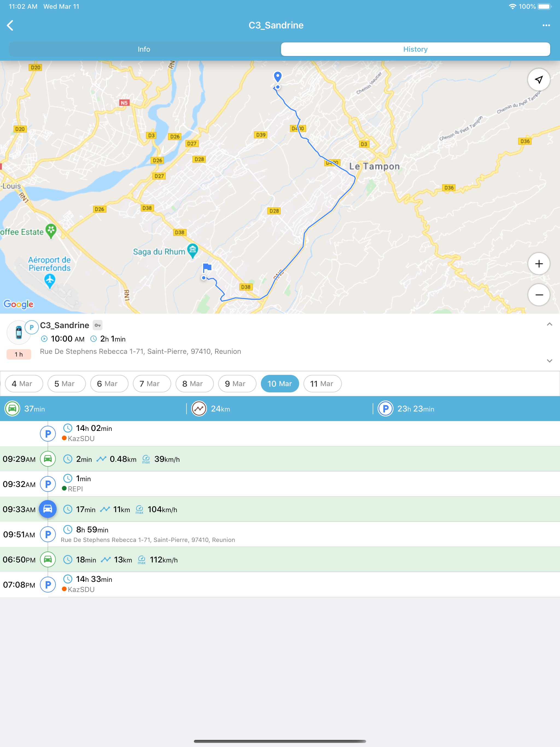Go back with the top-left arrow

pos(10,25)
